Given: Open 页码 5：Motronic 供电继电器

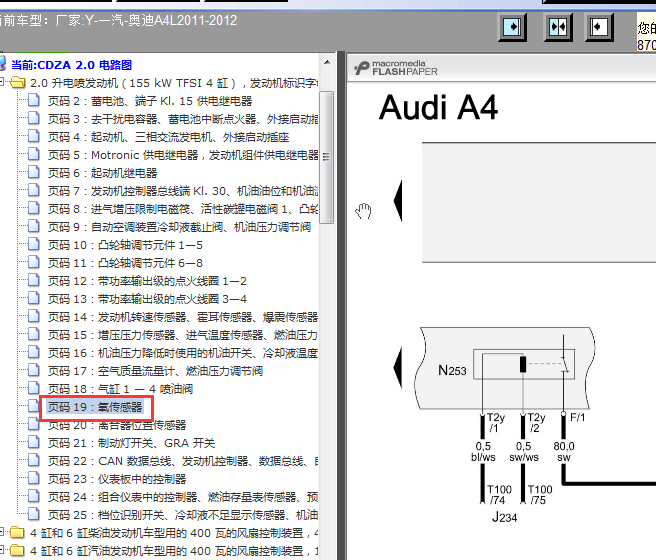Looking at the screenshot, I should tap(182, 155).
